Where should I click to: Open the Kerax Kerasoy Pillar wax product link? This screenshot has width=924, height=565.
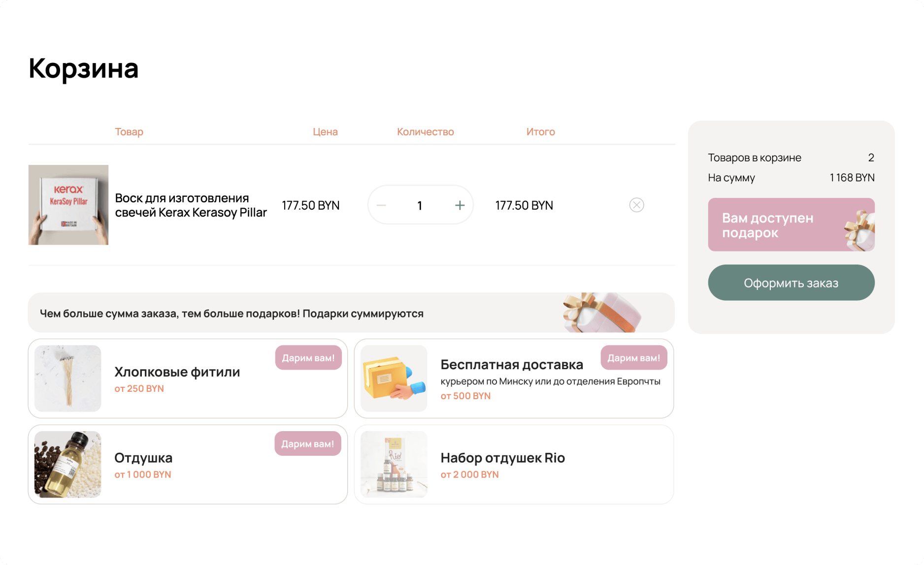click(191, 205)
